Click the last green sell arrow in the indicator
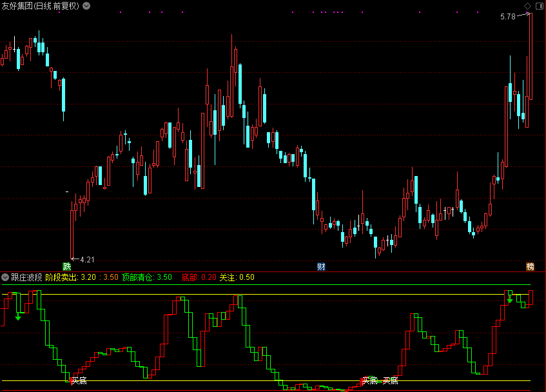546x392 pixels. 510,299
